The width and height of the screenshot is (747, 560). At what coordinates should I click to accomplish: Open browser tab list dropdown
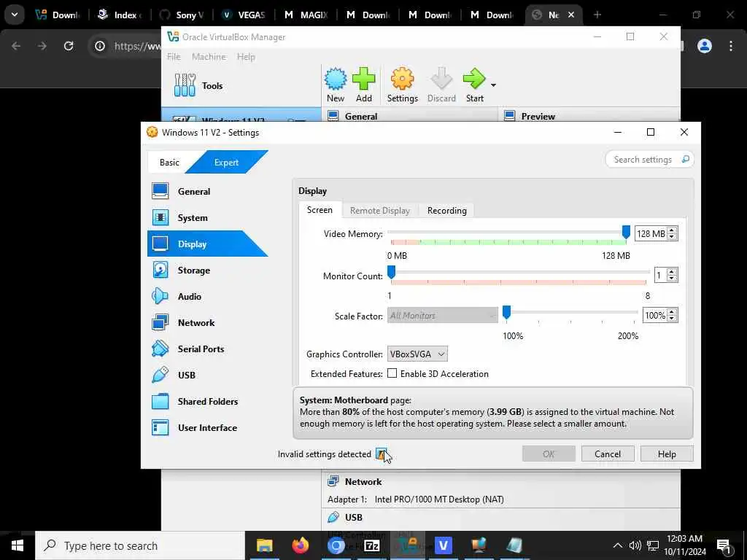[x=15, y=15]
